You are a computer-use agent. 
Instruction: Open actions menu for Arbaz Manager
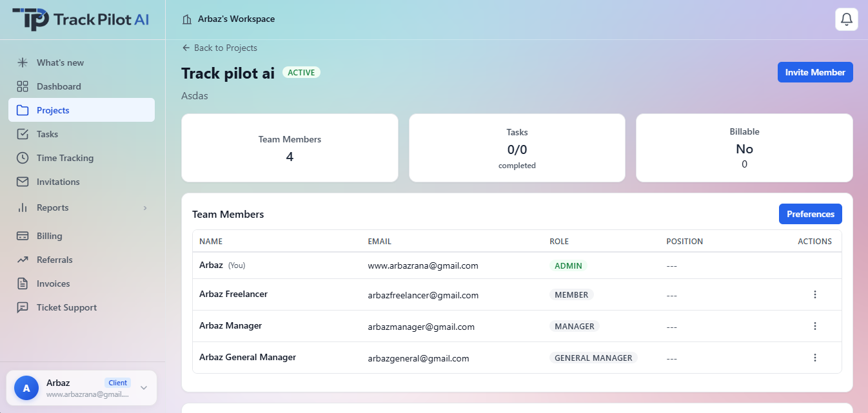(x=815, y=326)
